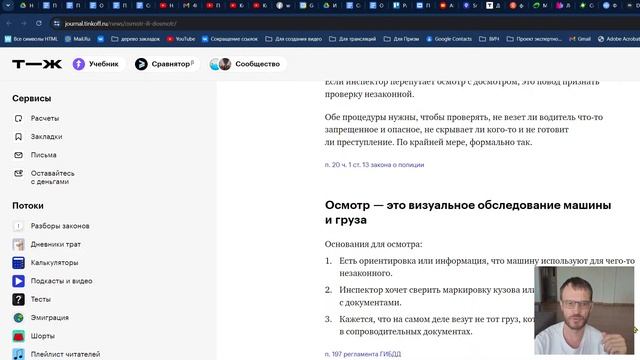640x360 pixels.
Task: Open the Эмиграция globe icon
Action: (18, 318)
